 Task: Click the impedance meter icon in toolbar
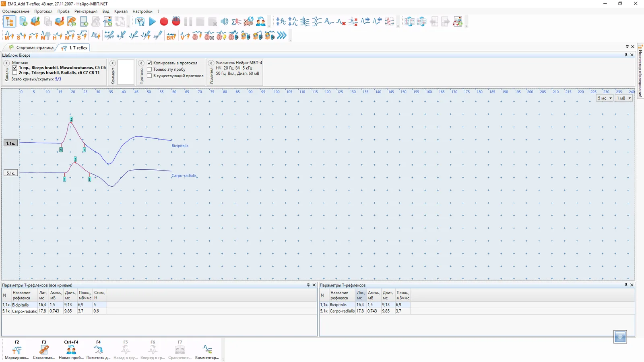click(140, 22)
